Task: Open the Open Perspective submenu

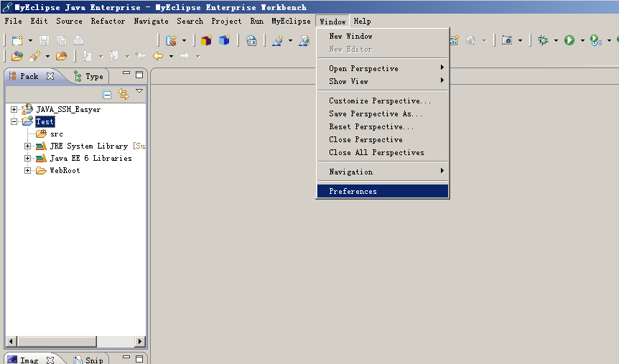Action: pos(383,68)
